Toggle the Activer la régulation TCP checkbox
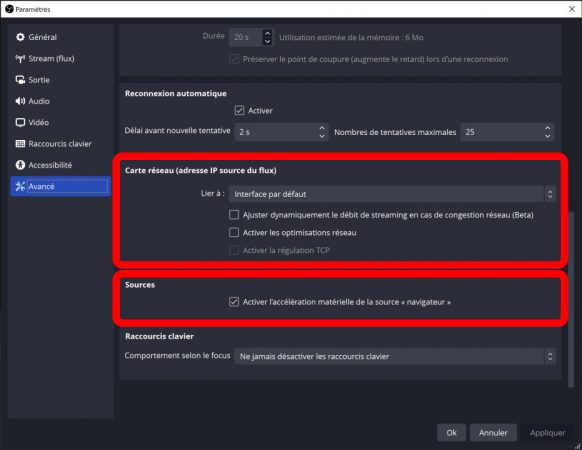The height and width of the screenshot is (450, 582). [234, 250]
